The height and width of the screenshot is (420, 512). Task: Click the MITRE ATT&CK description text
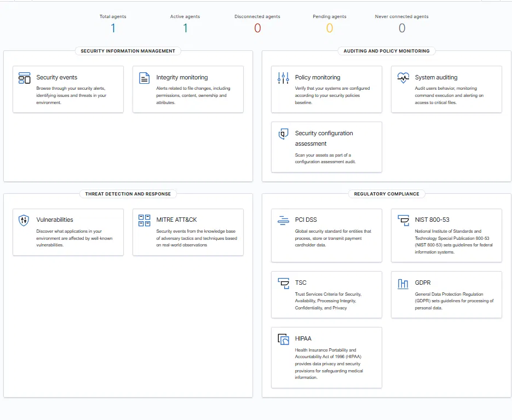(197, 238)
